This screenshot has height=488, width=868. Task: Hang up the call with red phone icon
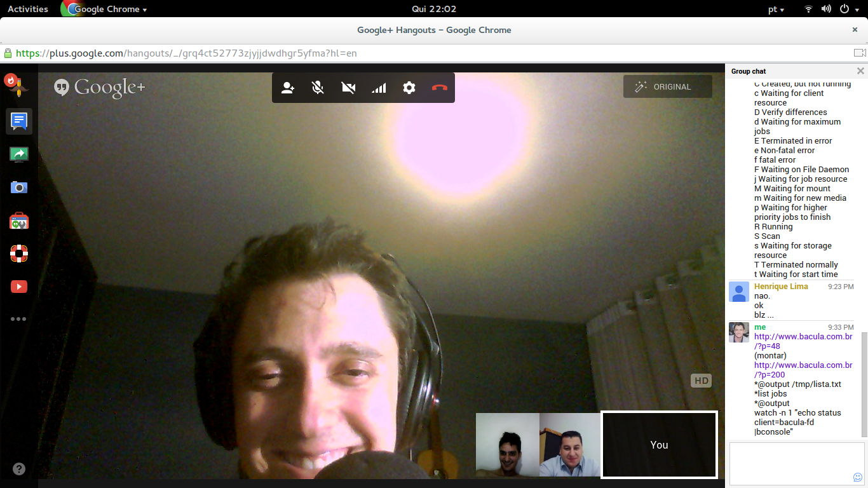439,88
